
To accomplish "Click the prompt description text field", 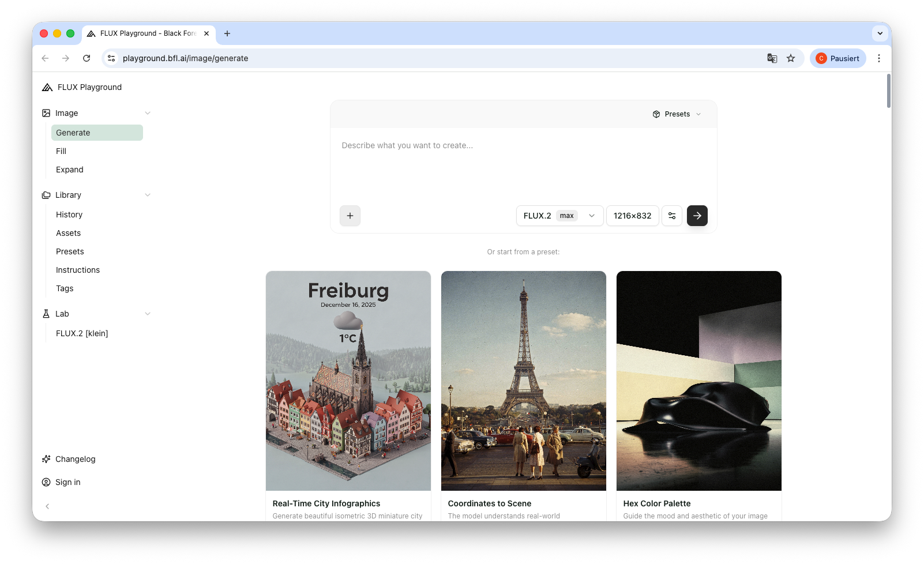I will click(x=523, y=167).
